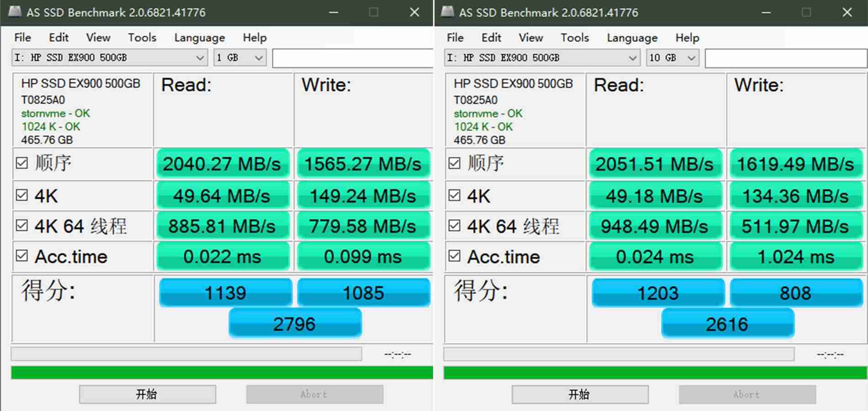Click the 49.64 MB/s 4K read result
Screen dimensions: 868x411
223,196
